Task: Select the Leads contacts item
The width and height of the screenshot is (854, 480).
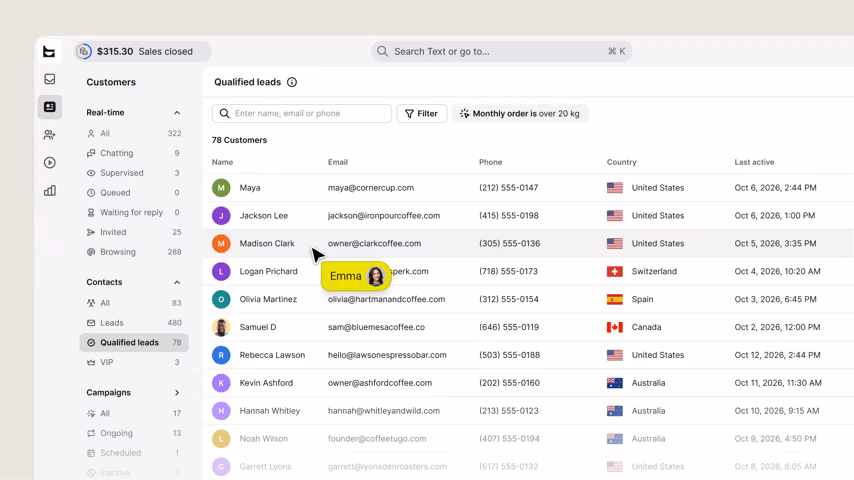Action: pyautogui.click(x=133, y=323)
